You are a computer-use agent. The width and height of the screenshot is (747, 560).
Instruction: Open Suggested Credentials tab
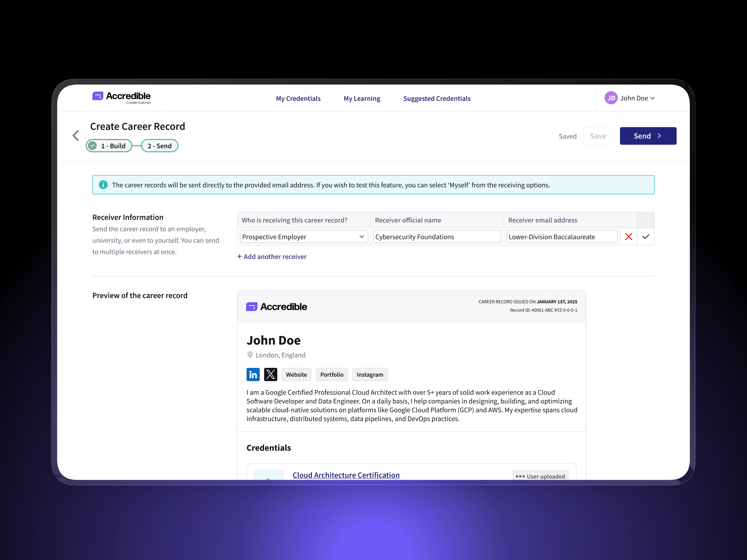tap(437, 99)
